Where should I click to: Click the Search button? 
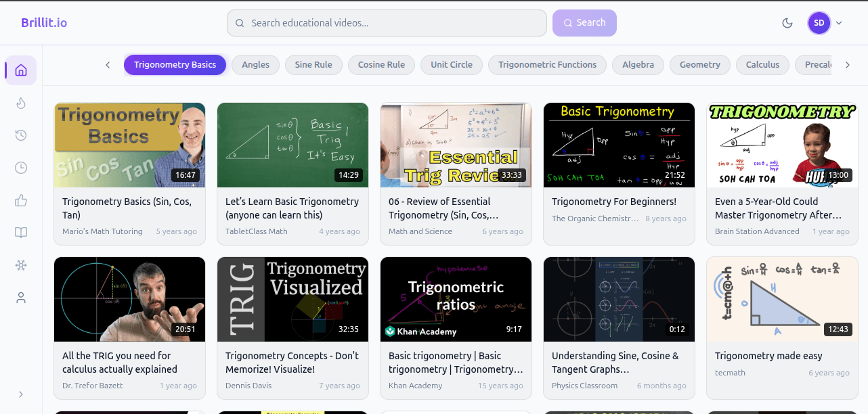pyautogui.click(x=584, y=23)
